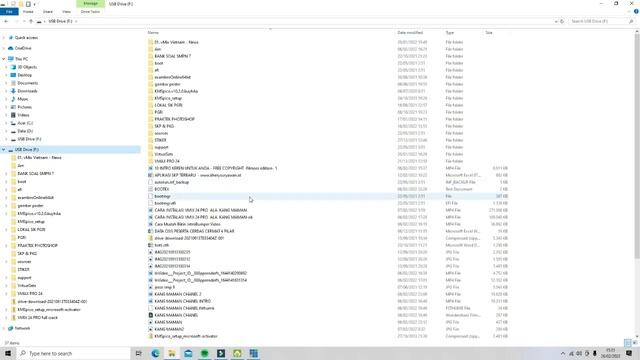Image resolution: width=640 pixels, height=360 pixels.
Task: Select the boot folder in file list
Action: pyautogui.click(x=159, y=63)
